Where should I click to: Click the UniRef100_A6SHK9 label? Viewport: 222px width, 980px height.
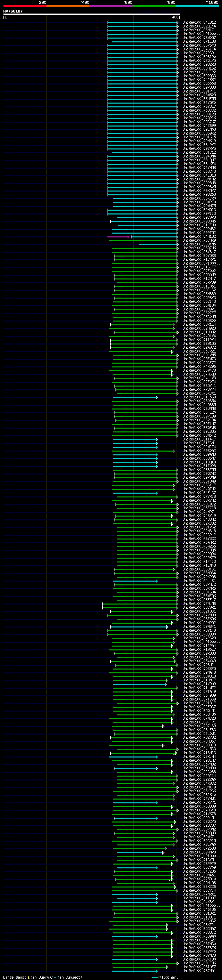pyautogui.click(x=199, y=241)
